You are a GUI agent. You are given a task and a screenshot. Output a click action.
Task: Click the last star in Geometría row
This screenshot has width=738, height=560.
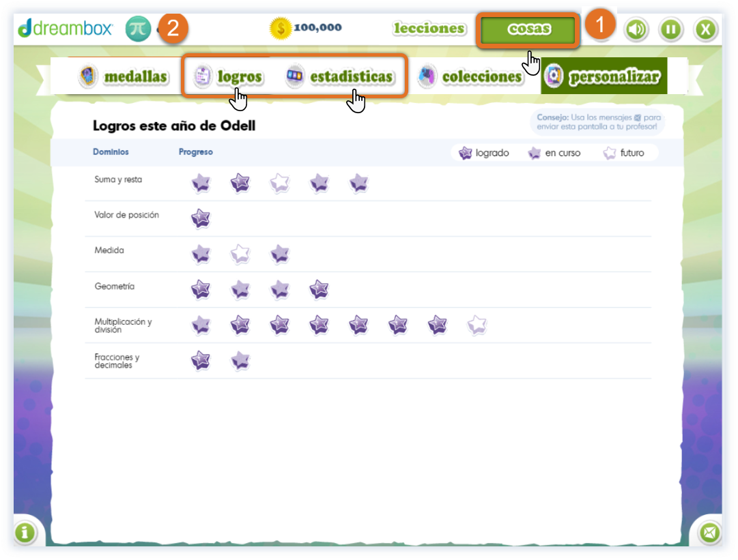coord(319,290)
